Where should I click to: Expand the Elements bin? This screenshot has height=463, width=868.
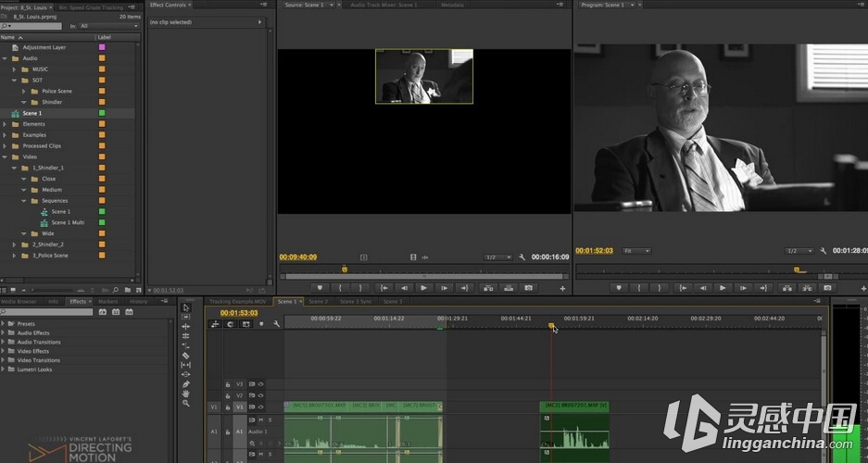[x=5, y=124]
